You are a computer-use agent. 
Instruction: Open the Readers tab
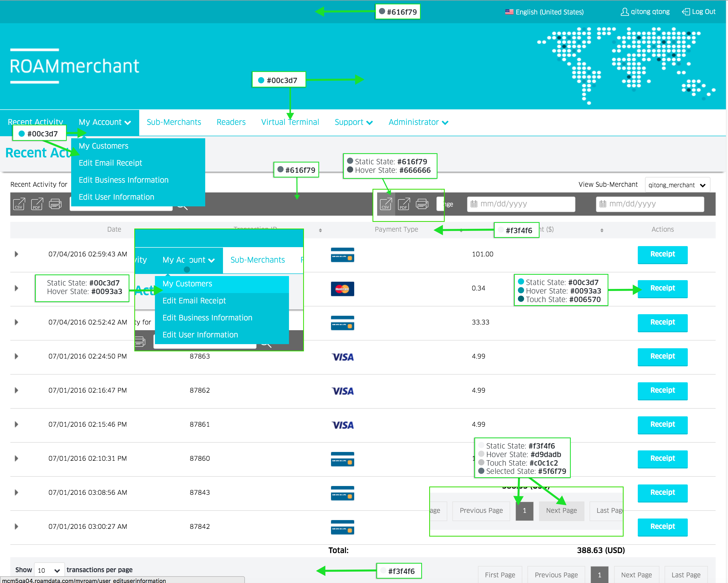(231, 122)
